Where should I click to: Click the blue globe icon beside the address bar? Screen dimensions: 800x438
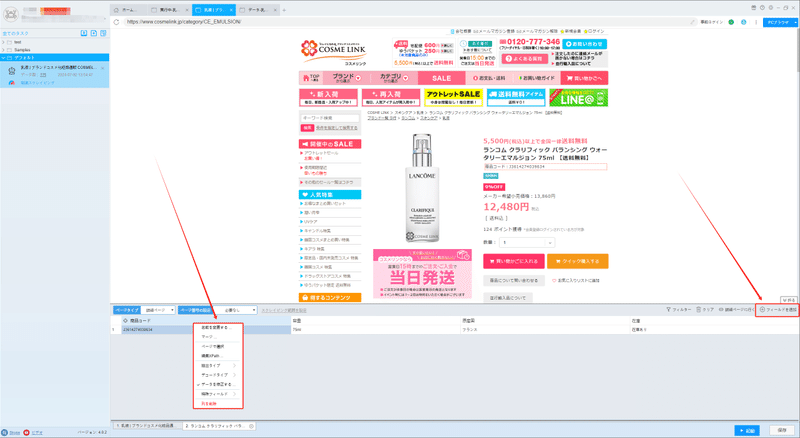coord(743,22)
